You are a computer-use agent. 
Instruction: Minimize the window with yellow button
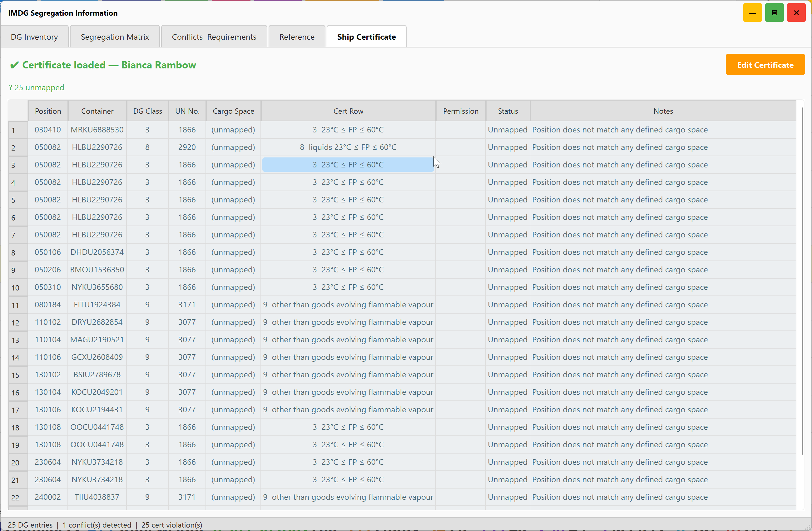[752, 13]
